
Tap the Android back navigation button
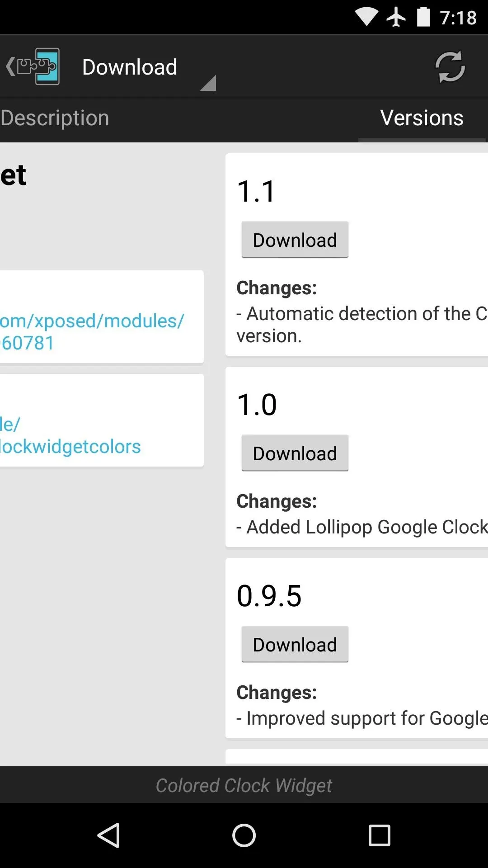(x=108, y=835)
